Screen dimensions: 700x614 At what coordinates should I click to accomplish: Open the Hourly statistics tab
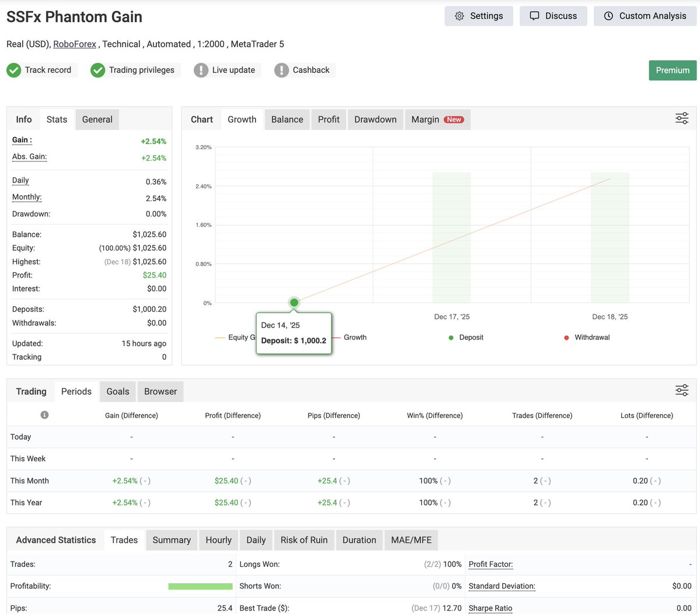coord(219,540)
